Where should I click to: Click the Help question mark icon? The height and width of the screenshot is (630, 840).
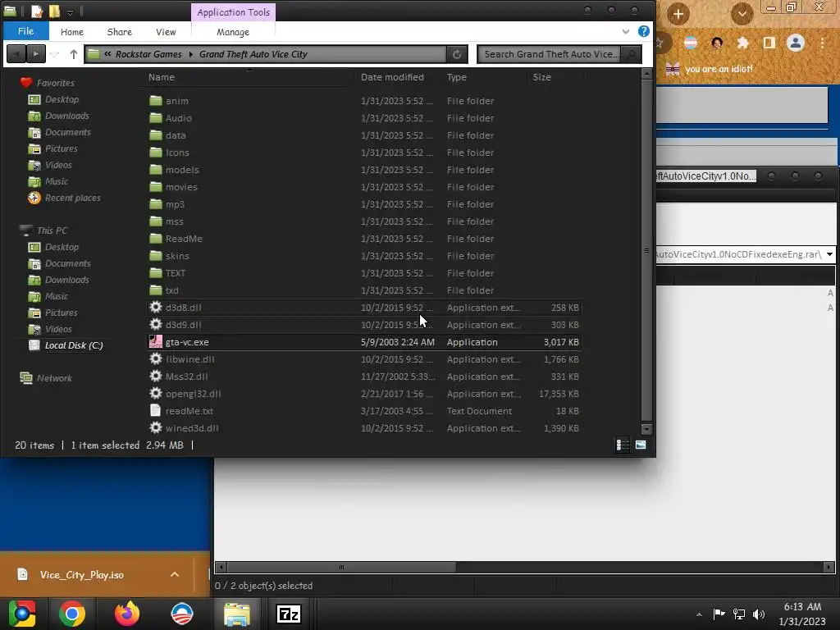click(643, 31)
